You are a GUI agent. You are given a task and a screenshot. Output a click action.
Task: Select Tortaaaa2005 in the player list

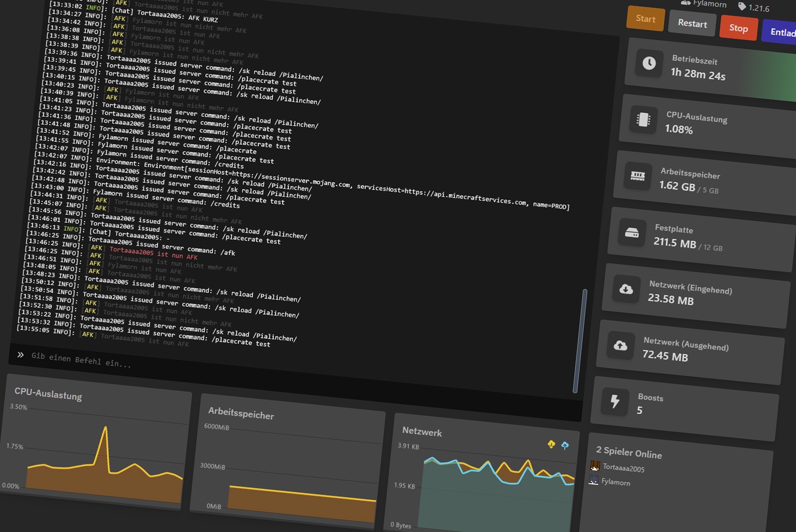click(623, 468)
